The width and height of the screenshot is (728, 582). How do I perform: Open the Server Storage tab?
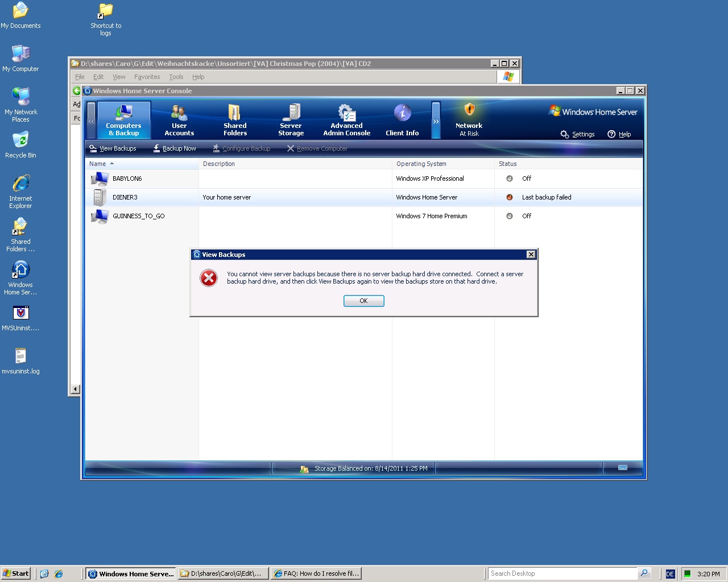(x=291, y=120)
